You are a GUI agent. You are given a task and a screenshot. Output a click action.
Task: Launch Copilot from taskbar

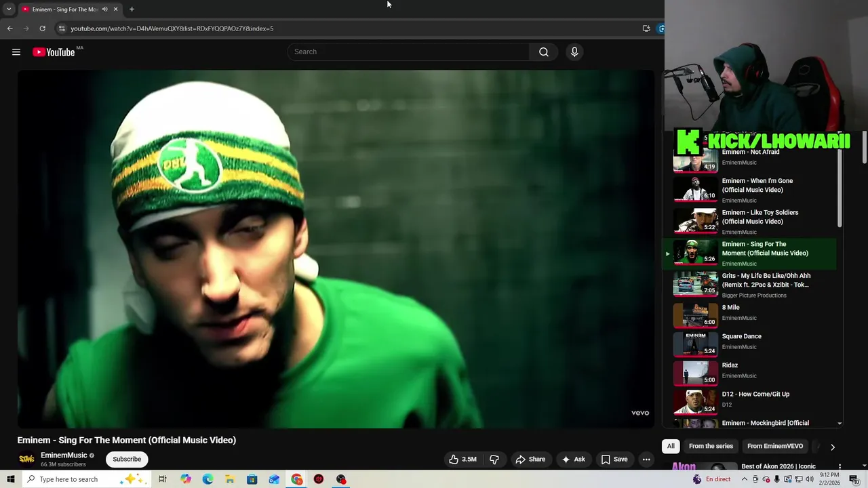[x=186, y=479]
